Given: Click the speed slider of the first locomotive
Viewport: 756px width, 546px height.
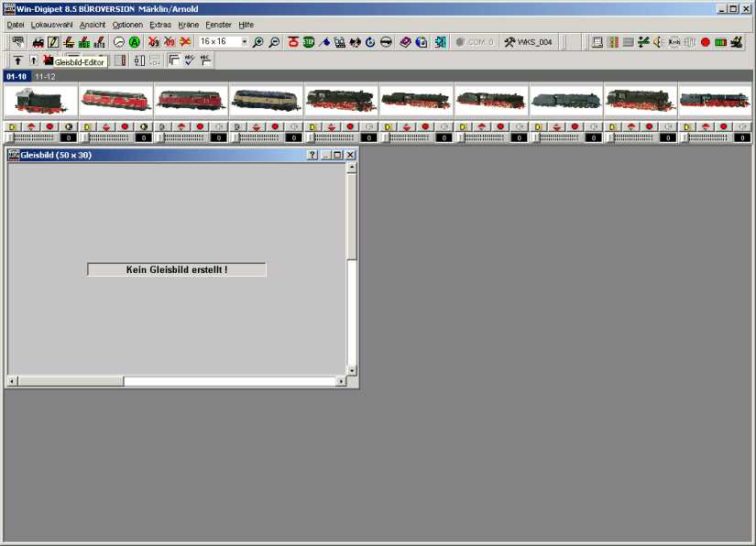Looking at the screenshot, I should coord(32,137).
